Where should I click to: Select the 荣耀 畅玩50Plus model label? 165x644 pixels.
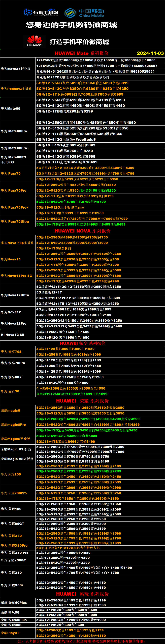pos(14,620)
